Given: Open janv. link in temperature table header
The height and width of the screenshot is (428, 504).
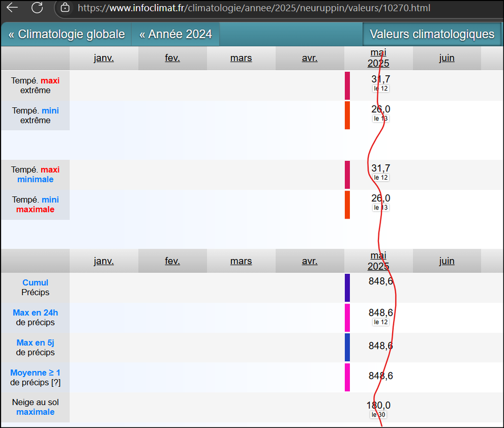Looking at the screenshot, I should [104, 58].
